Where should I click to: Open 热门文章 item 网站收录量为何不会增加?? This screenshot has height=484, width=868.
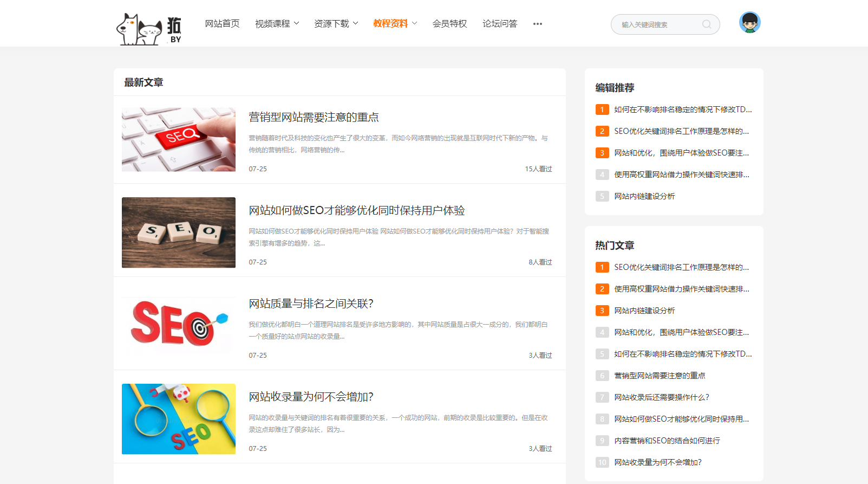pyautogui.click(x=658, y=462)
